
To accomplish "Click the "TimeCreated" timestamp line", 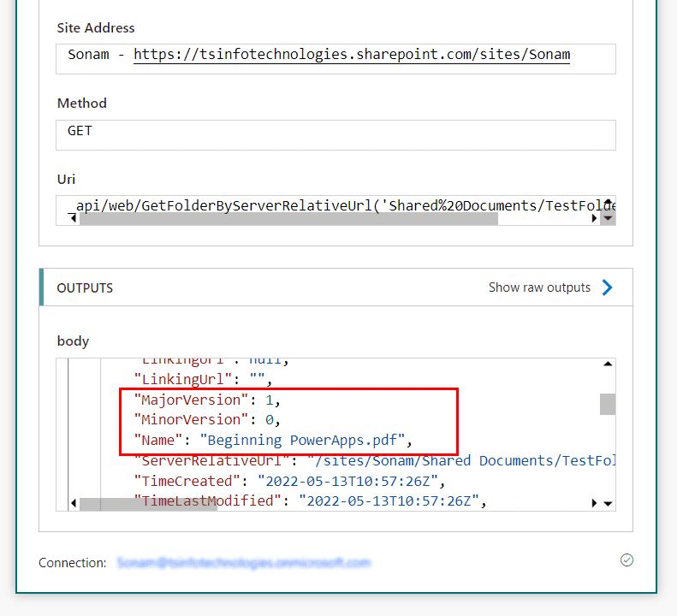I will [289, 481].
